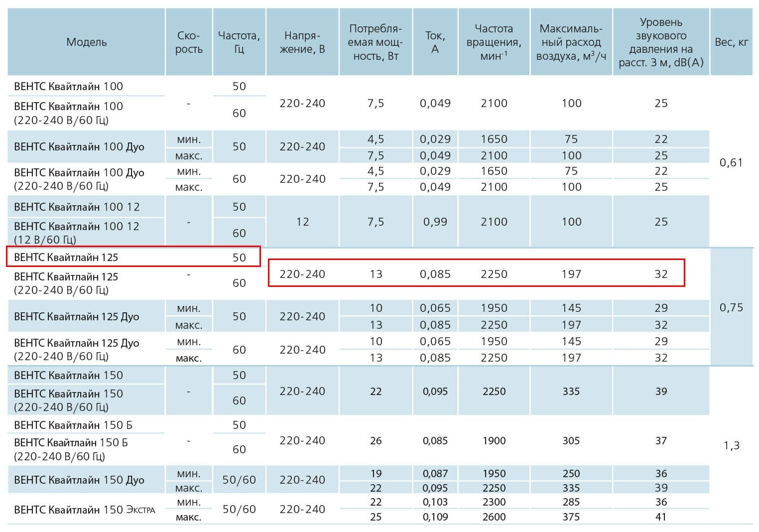This screenshot has height=532, width=759.
Task: Click the weight value '0,75'
Action: coord(731,307)
